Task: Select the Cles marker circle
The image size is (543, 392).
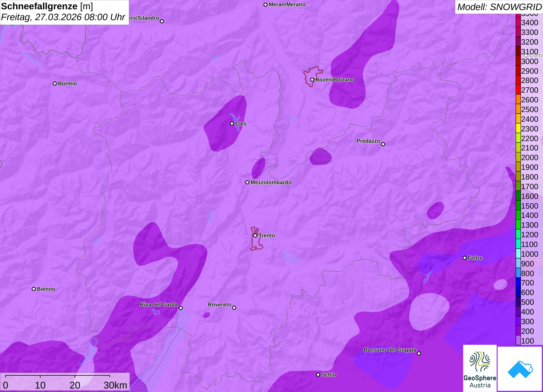Action: click(x=232, y=124)
